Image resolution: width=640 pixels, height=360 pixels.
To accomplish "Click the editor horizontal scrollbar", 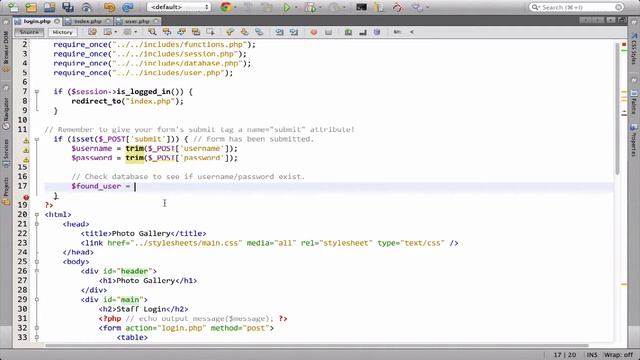I will pos(317,345).
